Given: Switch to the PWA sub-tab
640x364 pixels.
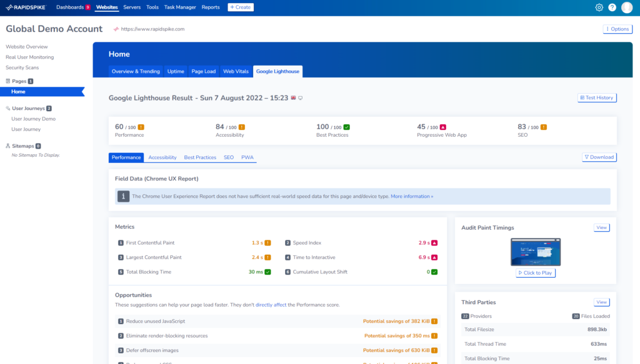Looking at the screenshot, I should [247, 157].
